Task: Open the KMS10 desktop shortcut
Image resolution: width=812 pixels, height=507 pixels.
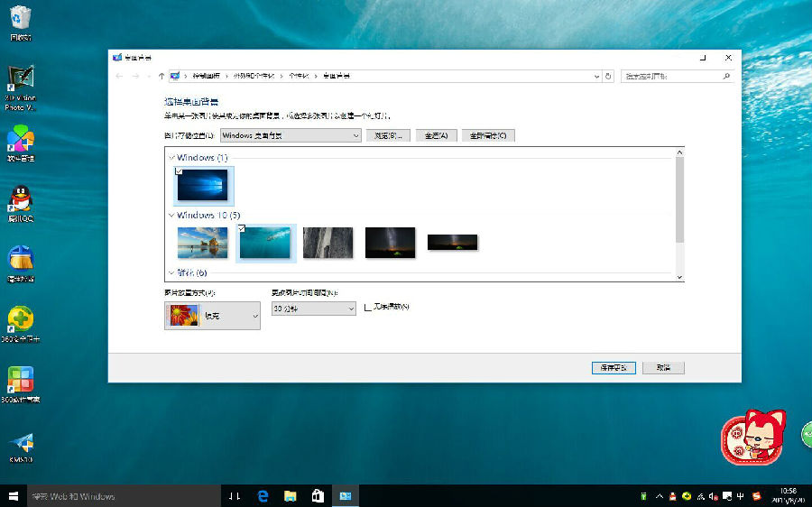Action: click(20, 444)
